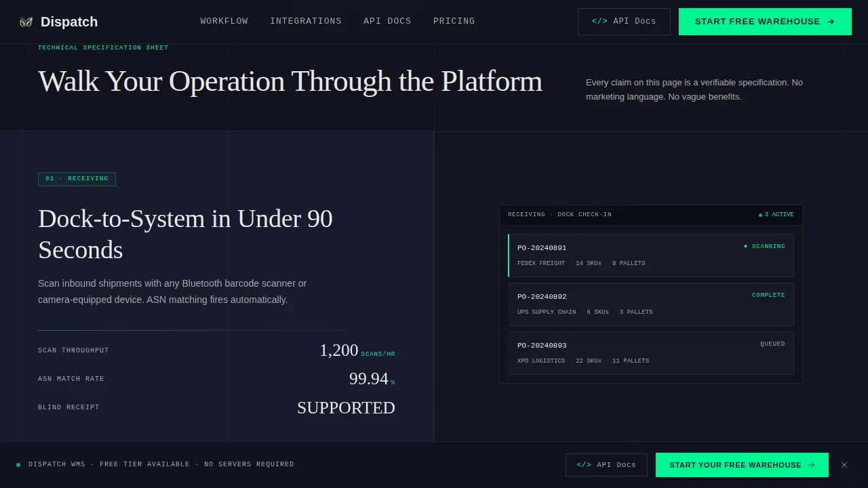The image size is (868, 488).
Task: Click Start Your Free Warehouse banner button
Action: pyautogui.click(x=742, y=465)
